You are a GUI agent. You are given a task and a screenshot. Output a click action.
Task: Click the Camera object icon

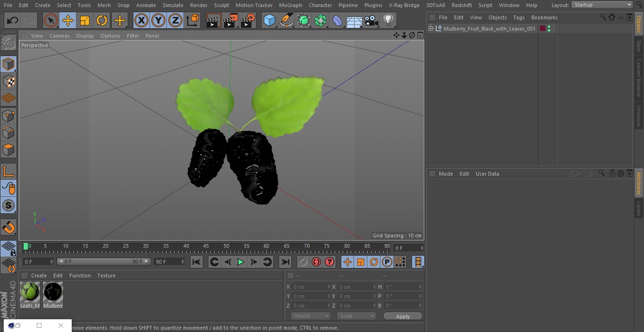click(x=372, y=20)
